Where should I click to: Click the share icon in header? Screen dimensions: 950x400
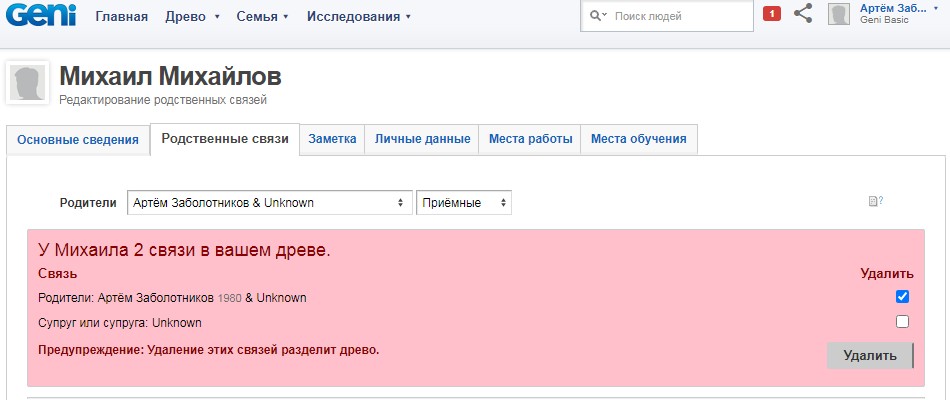tap(802, 14)
